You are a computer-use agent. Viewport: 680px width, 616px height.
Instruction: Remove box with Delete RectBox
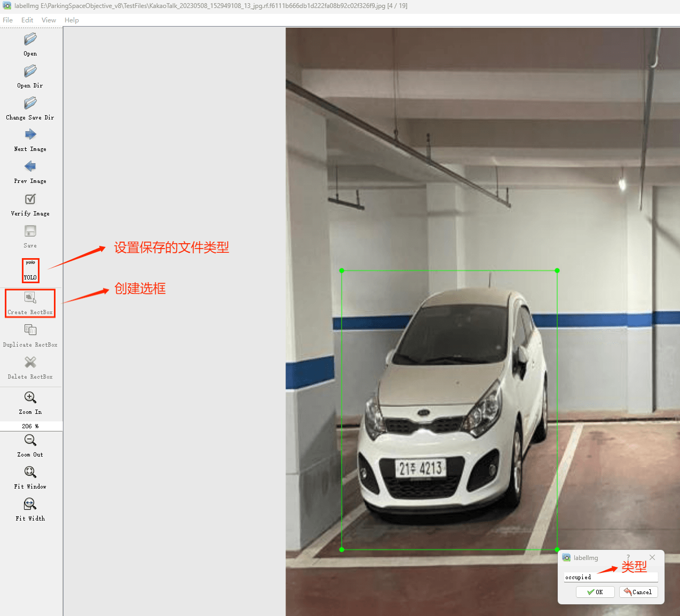tap(30, 368)
